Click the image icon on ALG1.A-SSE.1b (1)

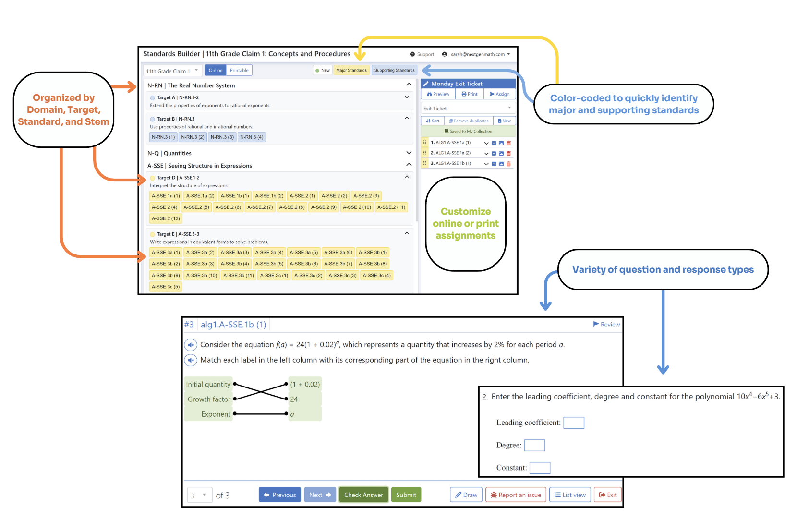[501, 164]
